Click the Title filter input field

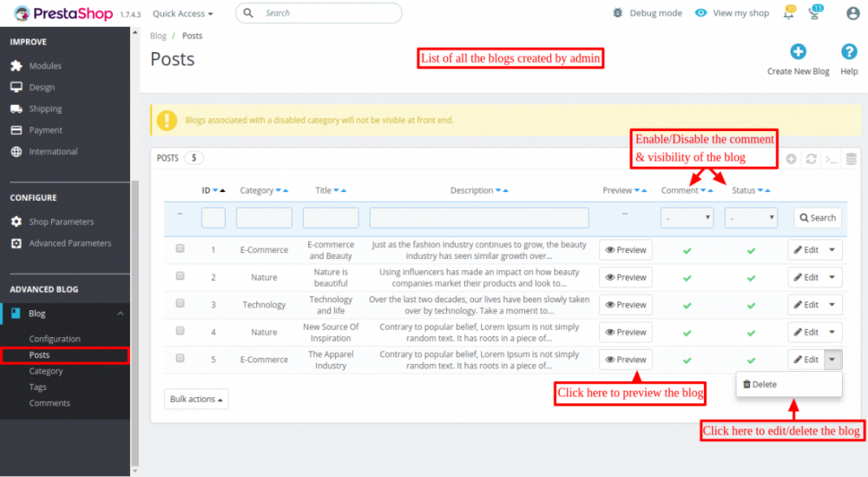point(331,218)
